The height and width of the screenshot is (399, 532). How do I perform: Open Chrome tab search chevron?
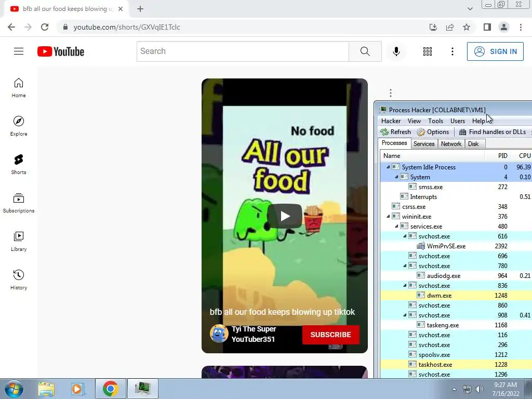click(470, 9)
